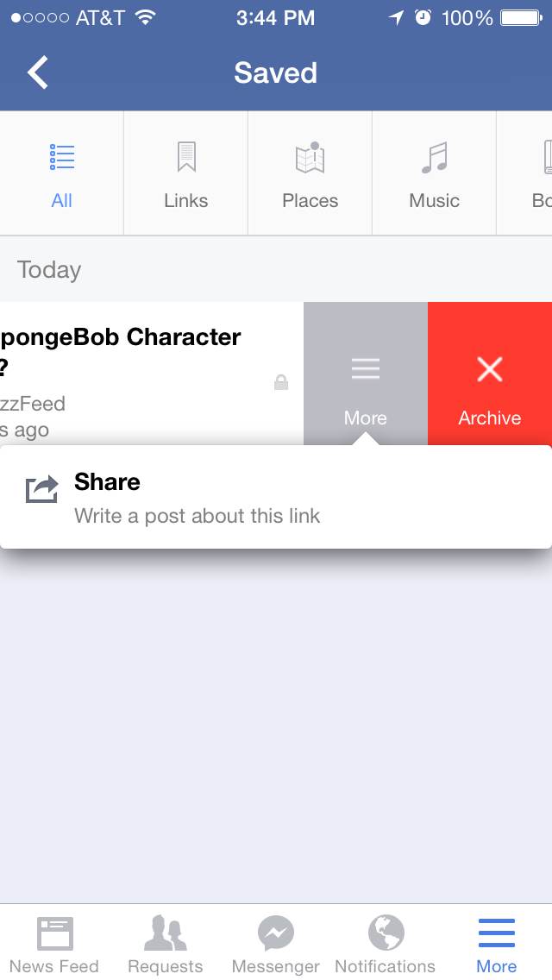Tap the Saved title in header

click(x=276, y=72)
